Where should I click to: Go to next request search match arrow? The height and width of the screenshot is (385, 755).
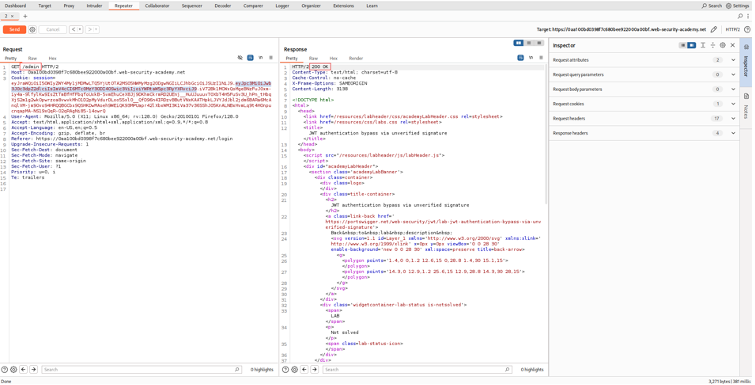(x=33, y=370)
